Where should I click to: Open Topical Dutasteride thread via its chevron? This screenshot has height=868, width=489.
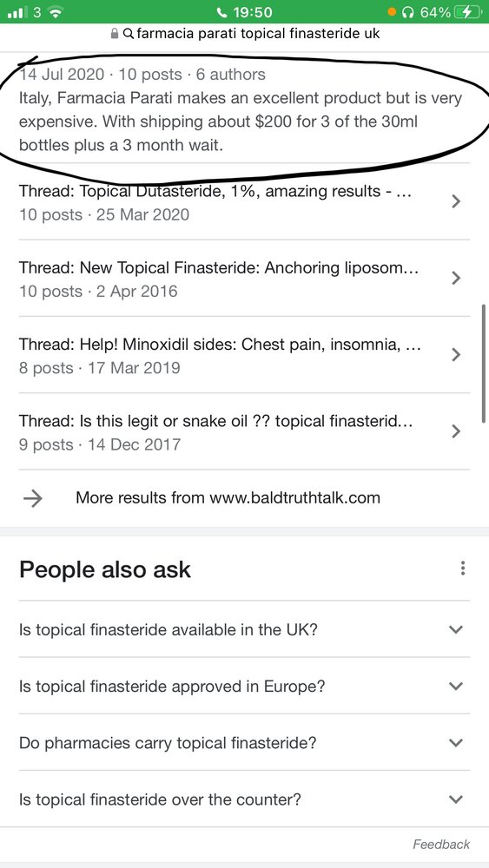coord(456,201)
